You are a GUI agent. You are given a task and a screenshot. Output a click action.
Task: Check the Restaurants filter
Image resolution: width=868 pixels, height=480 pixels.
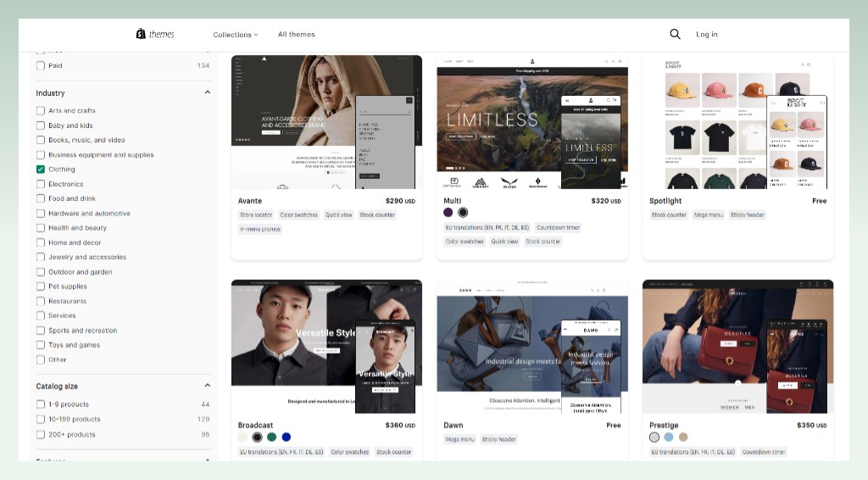[41, 301]
